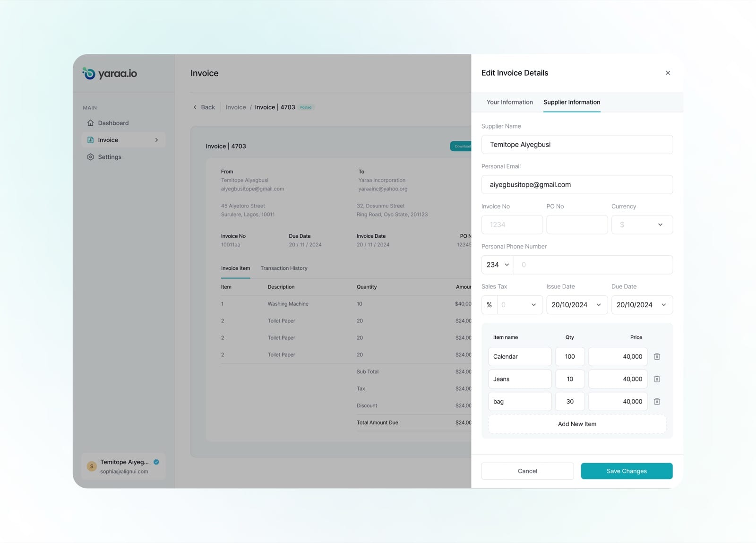Viewport: 756px width, 543px height.
Task: Click the Total Amount Due label
Action: [x=378, y=422]
